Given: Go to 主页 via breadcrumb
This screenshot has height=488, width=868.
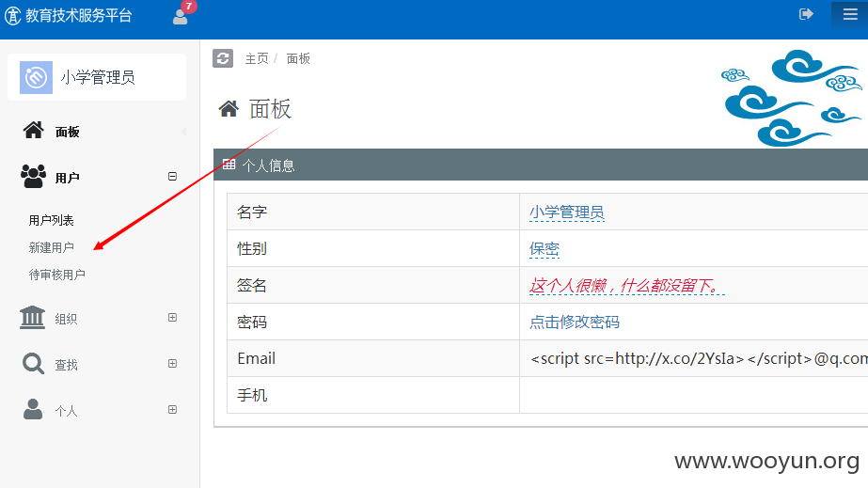Looking at the screenshot, I should point(257,58).
